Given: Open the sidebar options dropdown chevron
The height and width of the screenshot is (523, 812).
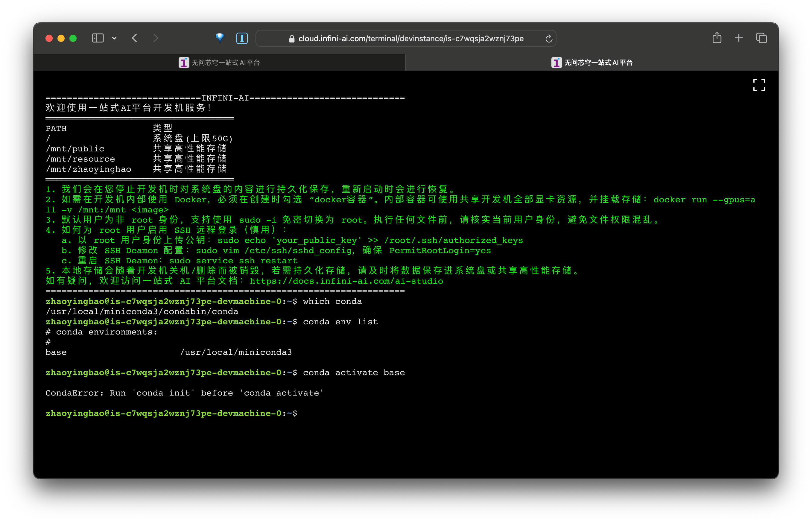Looking at the screenshot, I should pos(114,38).
